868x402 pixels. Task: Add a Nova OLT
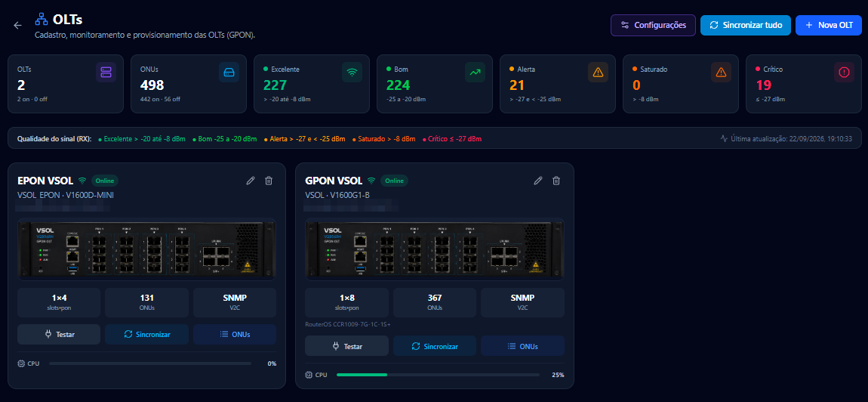coord(829,25)
